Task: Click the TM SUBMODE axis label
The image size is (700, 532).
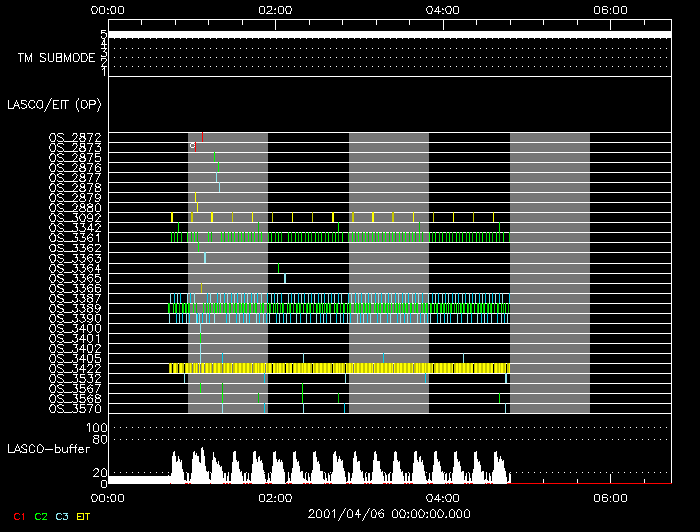Action: point(56,58)
